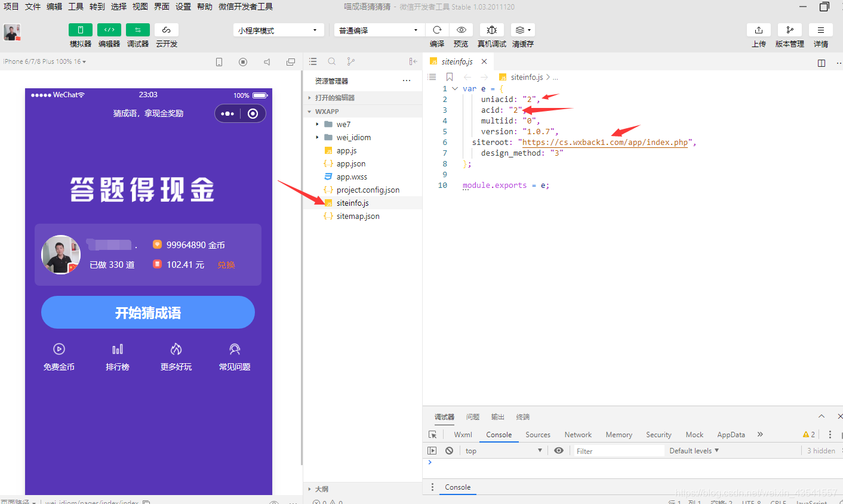
Task: Open the 工具 menu
Action: click(x=75, y=7)
